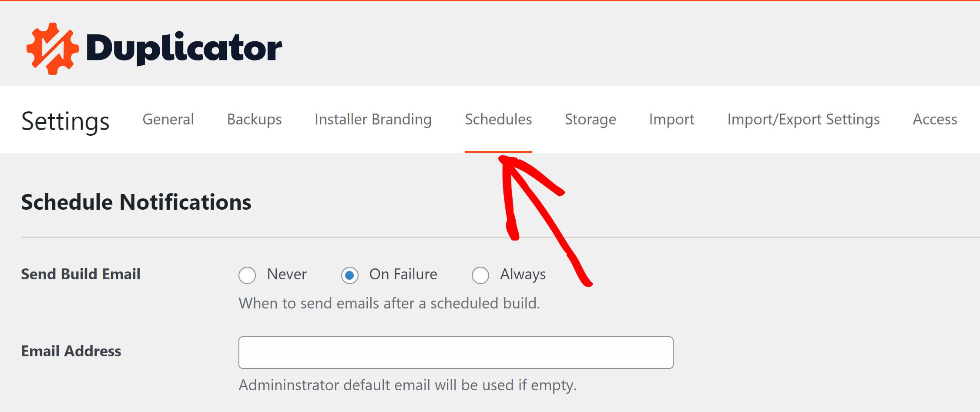The width and height of the screenshot is (980, 412).
Task: Click the Always label text
Action: [x=523, y=275]
